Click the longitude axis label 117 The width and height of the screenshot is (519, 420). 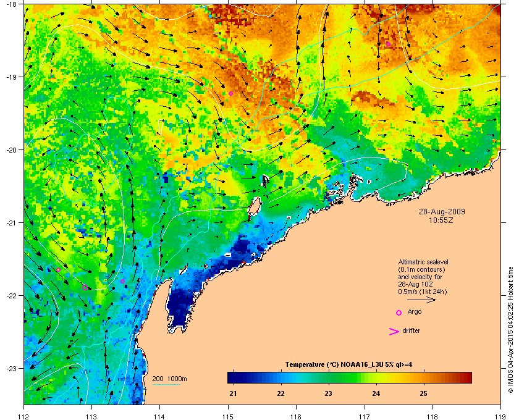point(365,417)
